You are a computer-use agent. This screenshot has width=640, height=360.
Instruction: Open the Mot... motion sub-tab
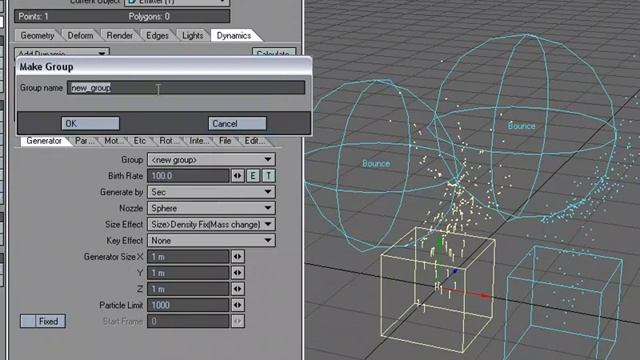pyautogui.click(x=113, y=141)
